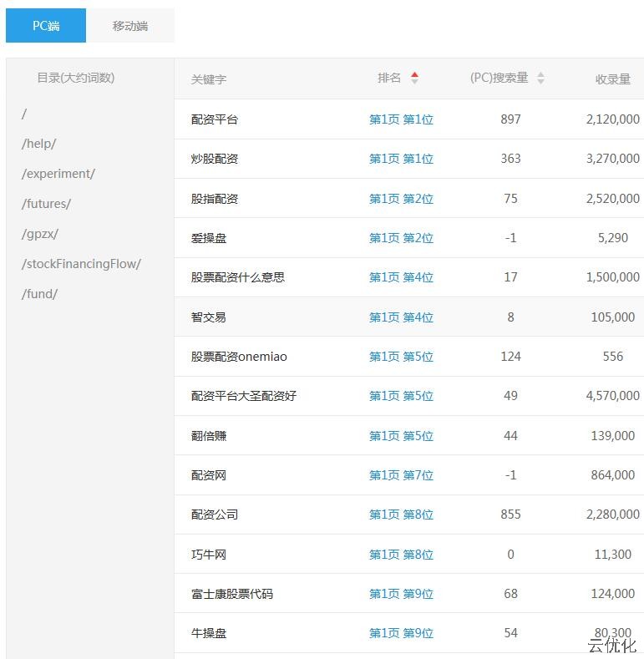Open the rank link for 配资网
Screen dimensions: 644x659
(x=401, y=475)
